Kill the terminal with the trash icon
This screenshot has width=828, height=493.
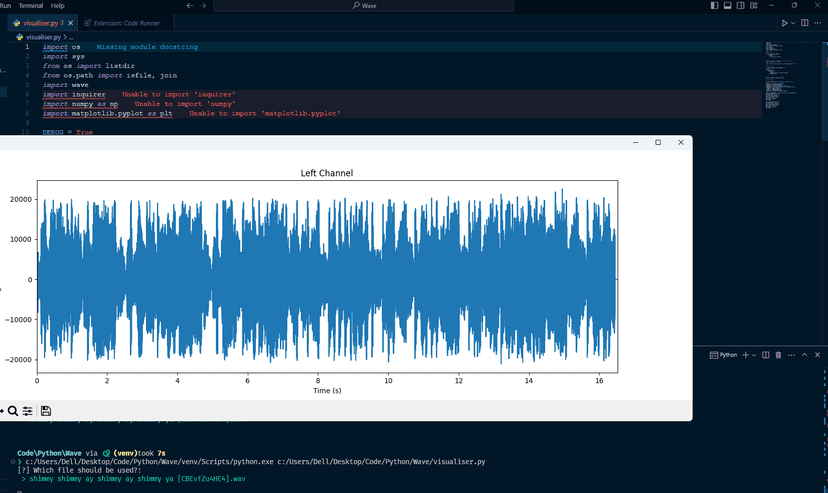pos(778,355)
